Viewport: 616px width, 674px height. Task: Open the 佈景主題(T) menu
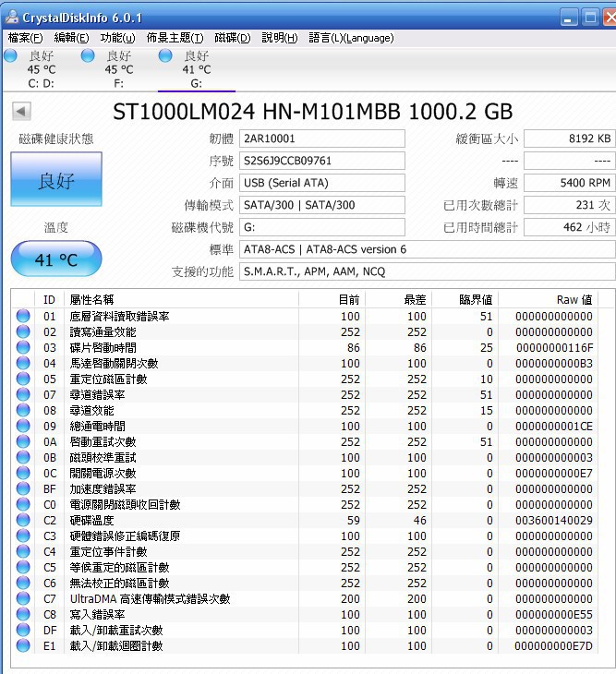[175, 38]
